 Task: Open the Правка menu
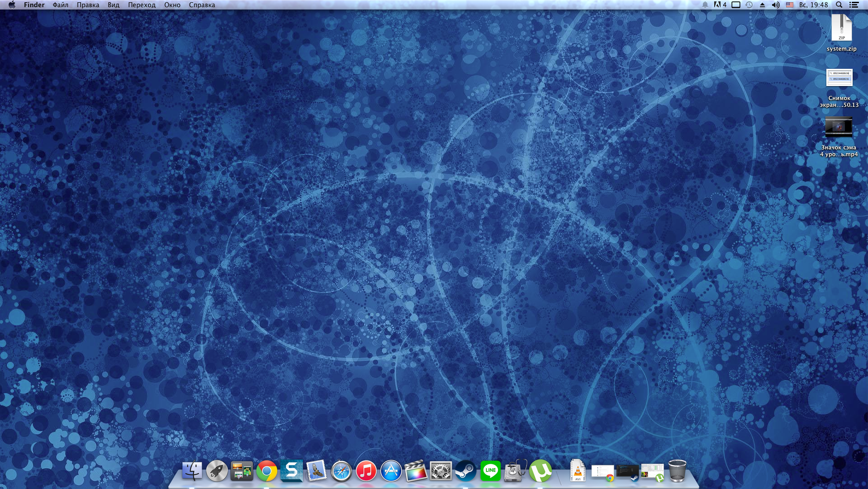[88, 5]
